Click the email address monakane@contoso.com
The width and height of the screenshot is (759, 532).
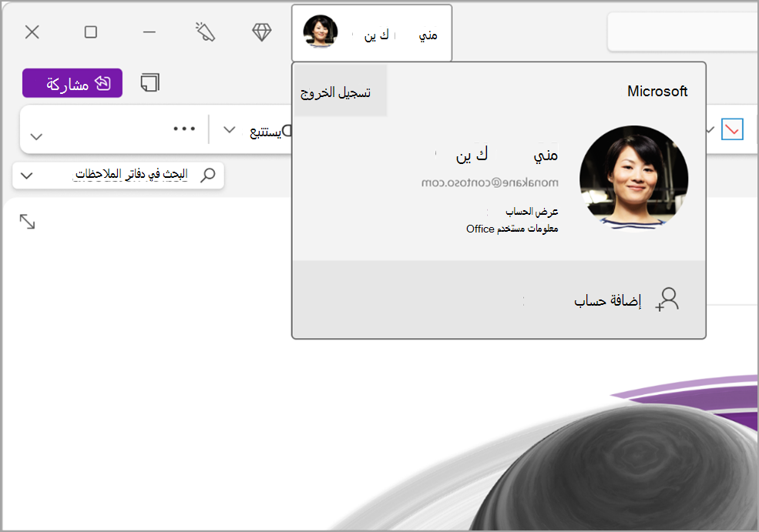pos(489,182)
